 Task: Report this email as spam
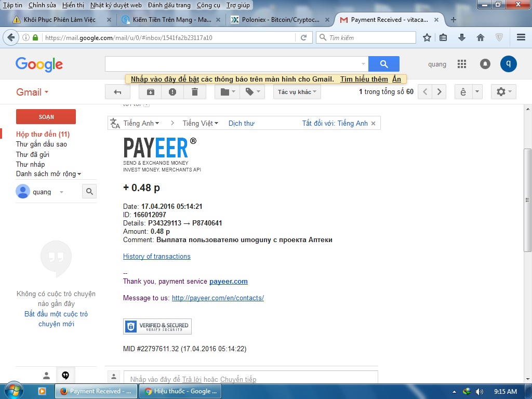tap(172, 92)
